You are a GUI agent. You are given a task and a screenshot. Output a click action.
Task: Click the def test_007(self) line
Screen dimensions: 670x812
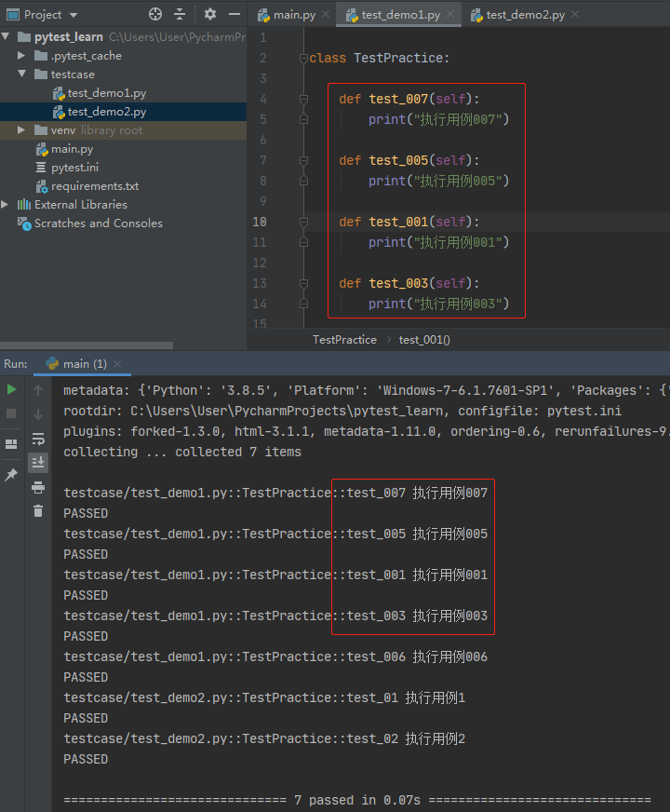(409, 99)
